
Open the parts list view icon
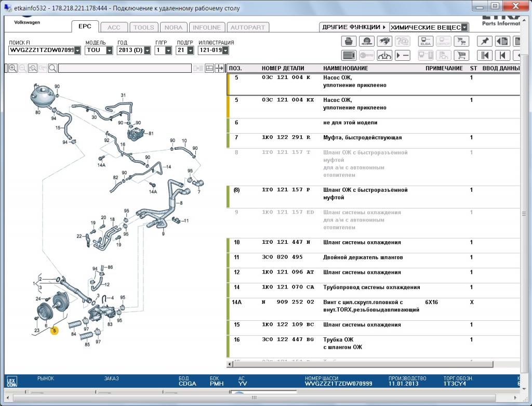pyautogui.click(x=349, y=55)
